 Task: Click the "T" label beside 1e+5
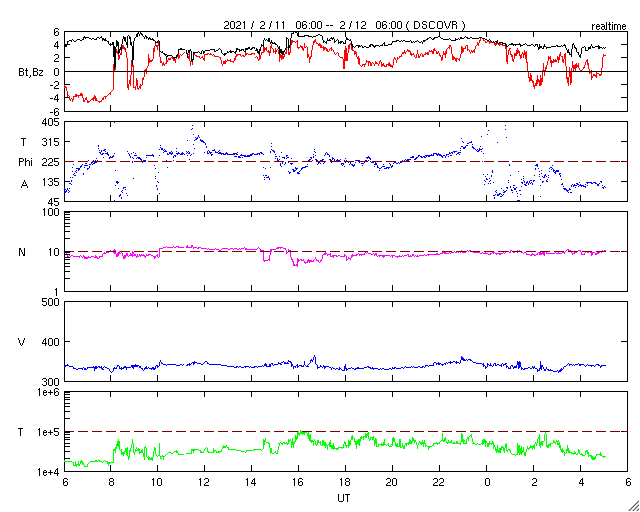[21, 432]
